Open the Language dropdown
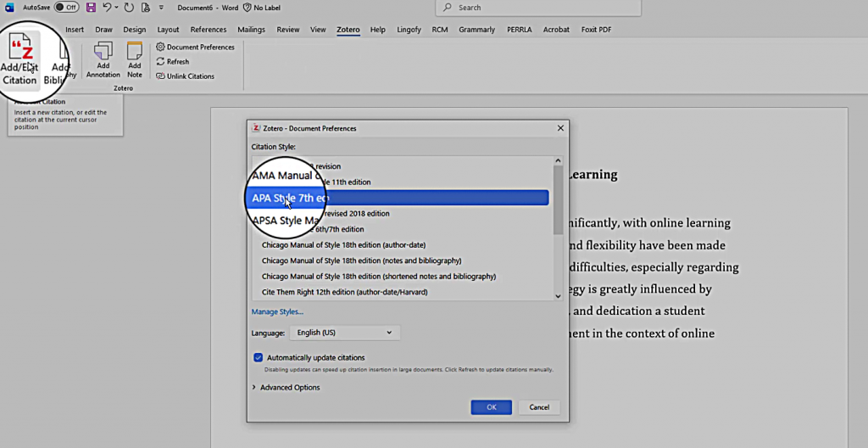 344,333
